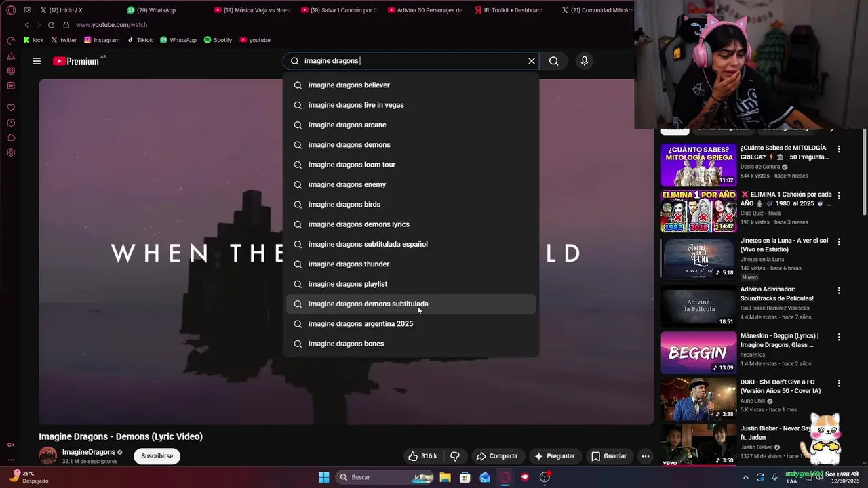Clear the search box with X

point(532,61)
